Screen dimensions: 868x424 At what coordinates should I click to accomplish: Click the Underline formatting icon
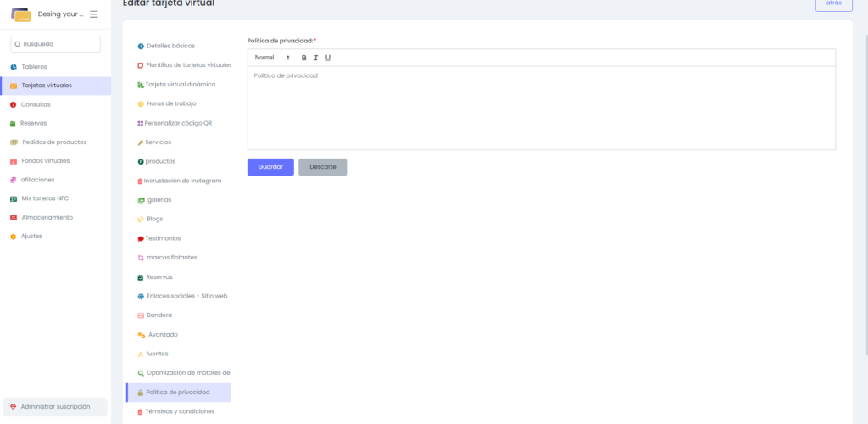point(328,58)
